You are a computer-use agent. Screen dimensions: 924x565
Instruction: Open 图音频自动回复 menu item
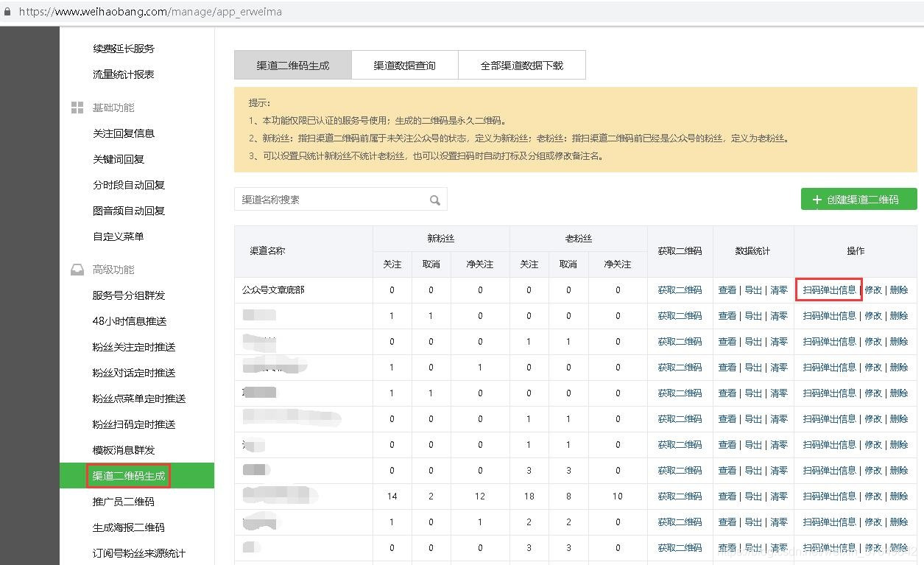pyautogui.click(x=129, y=211)
